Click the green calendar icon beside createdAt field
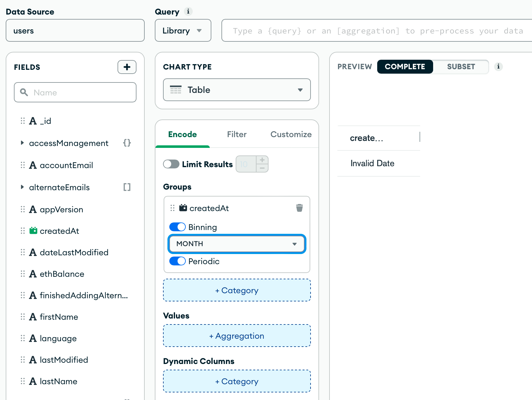 33,231
